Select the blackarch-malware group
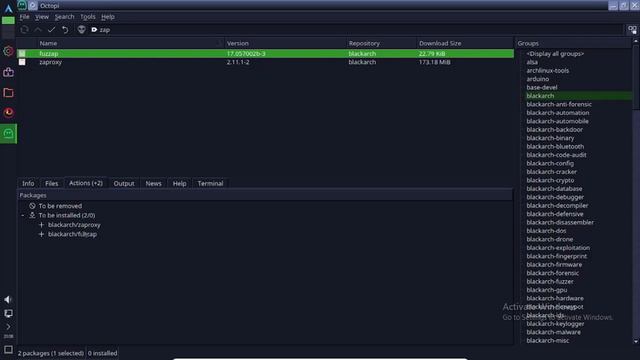 [x=553, y=332]
